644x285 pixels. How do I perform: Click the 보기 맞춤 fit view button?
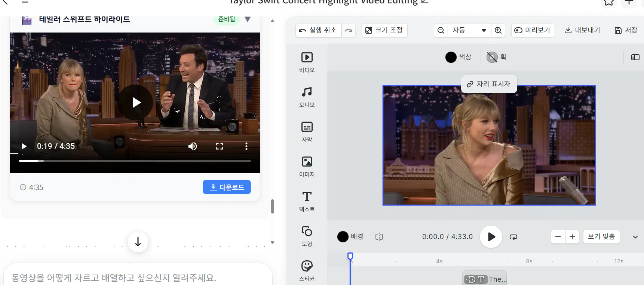coord(601,237)
